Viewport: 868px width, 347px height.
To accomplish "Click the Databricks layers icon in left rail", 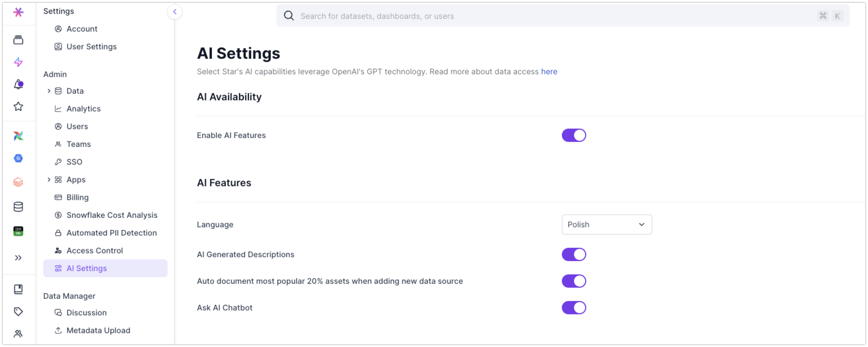I will [x=18, y=182].
